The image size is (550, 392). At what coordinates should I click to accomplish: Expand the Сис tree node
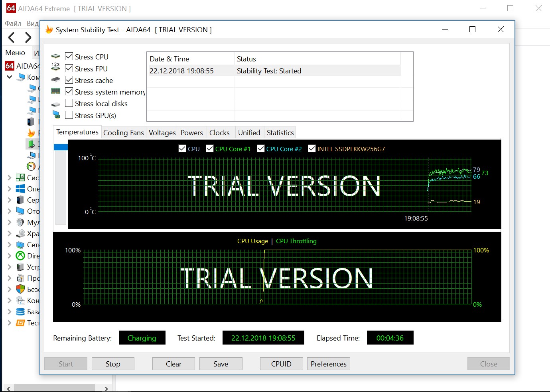point(9,177)
